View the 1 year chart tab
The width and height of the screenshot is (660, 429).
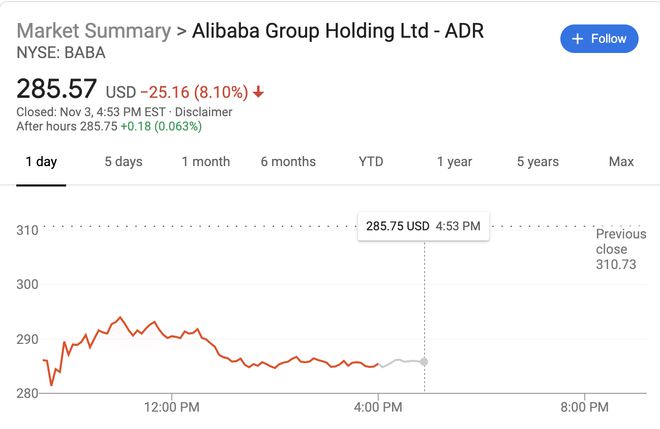pos(454,162)
